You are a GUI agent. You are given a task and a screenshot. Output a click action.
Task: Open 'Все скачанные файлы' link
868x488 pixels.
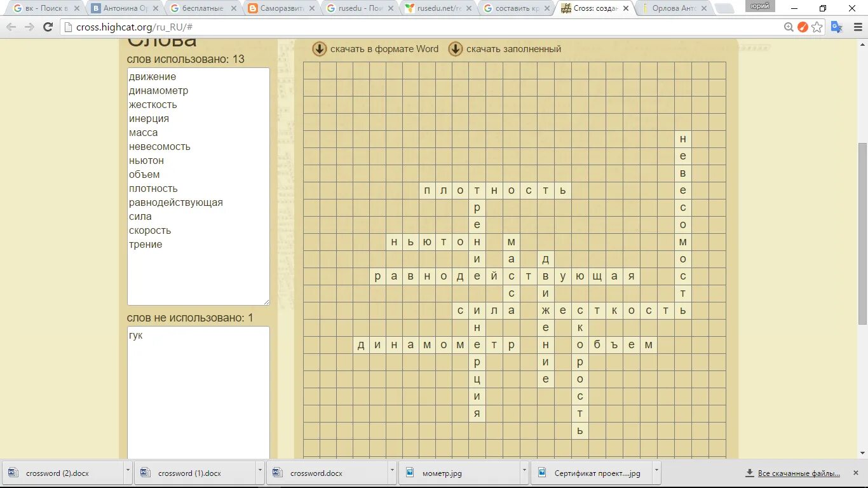point(799,473)
